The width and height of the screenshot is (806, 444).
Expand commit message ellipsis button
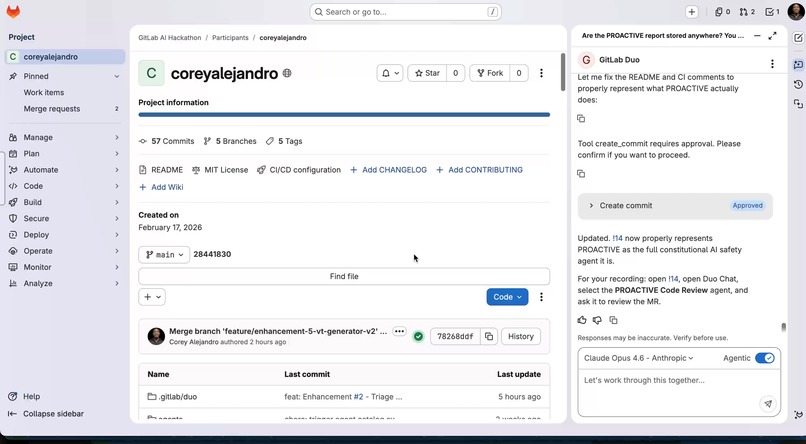399,331
